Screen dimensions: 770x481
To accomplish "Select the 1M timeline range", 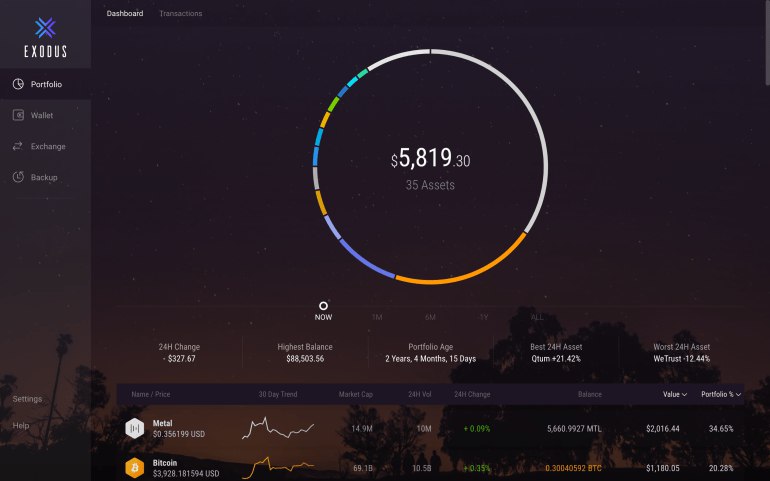I will coord(377,317).
